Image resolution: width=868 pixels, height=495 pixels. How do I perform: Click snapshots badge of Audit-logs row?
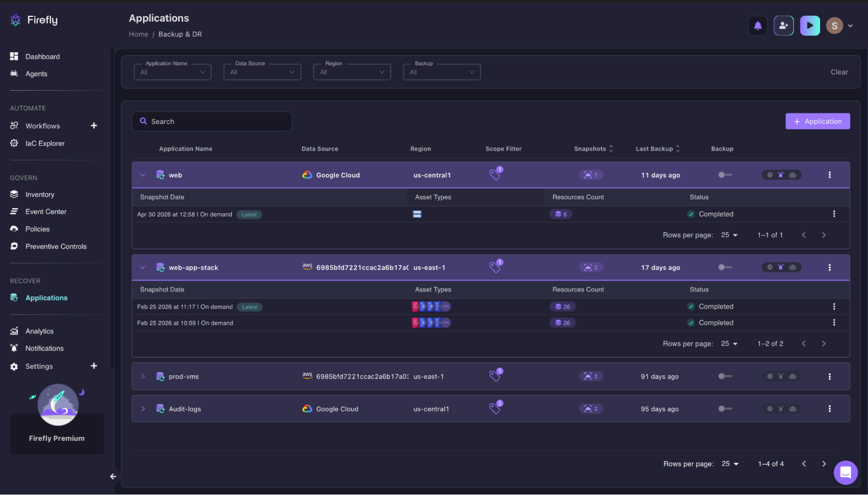(591, 409)
